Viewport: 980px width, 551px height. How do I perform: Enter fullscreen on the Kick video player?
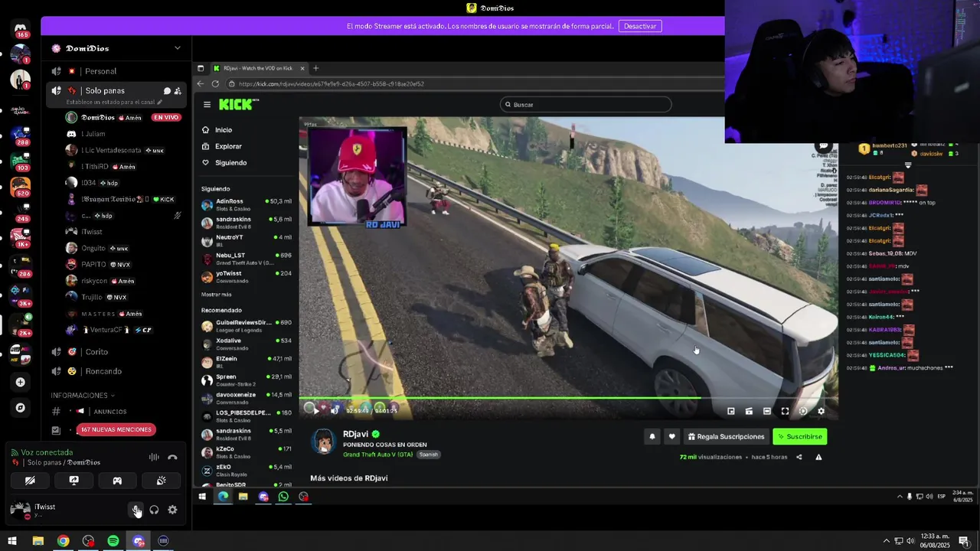point(785,411)
